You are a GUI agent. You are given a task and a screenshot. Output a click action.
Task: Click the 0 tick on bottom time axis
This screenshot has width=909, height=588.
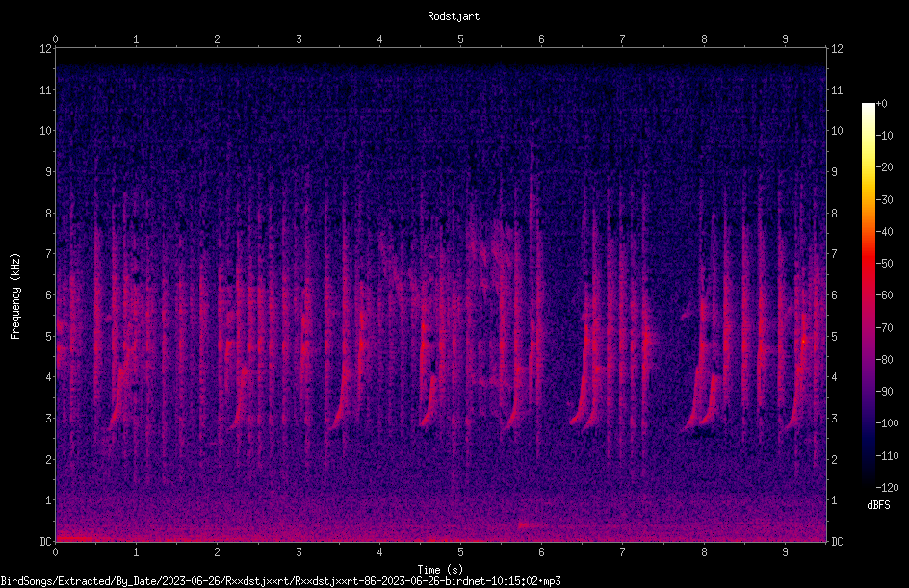tap(55, 552)
